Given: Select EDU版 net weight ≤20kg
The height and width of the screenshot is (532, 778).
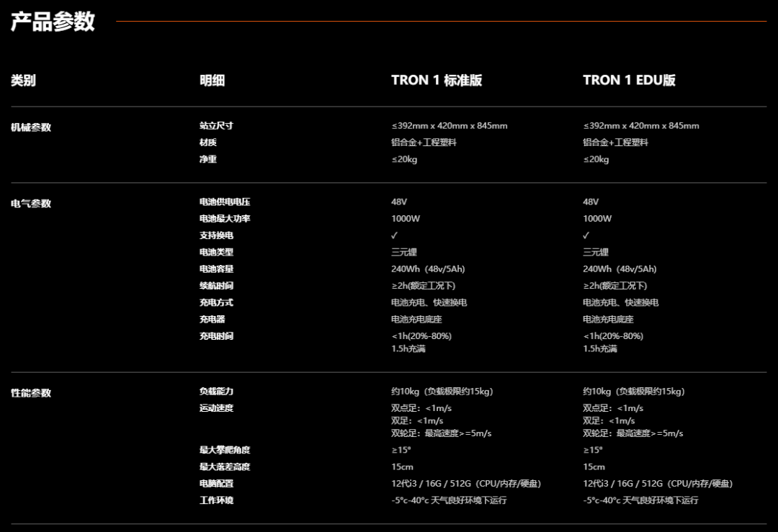Looking at the screenshot, I should (x=596, y=160).
